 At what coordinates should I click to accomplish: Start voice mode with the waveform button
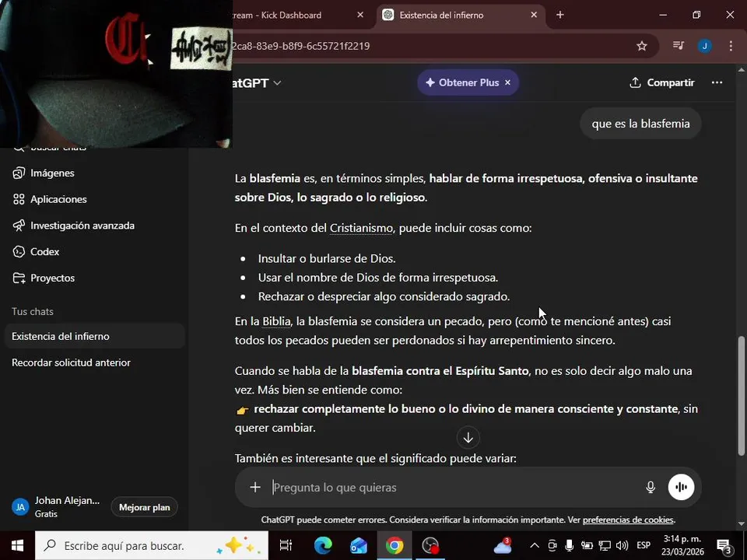(681, 487)
